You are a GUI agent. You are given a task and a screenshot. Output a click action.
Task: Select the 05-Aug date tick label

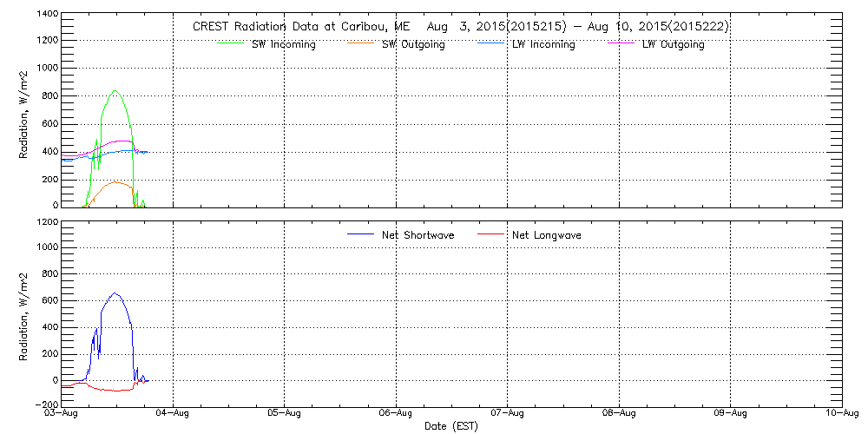tap(284, 415)
